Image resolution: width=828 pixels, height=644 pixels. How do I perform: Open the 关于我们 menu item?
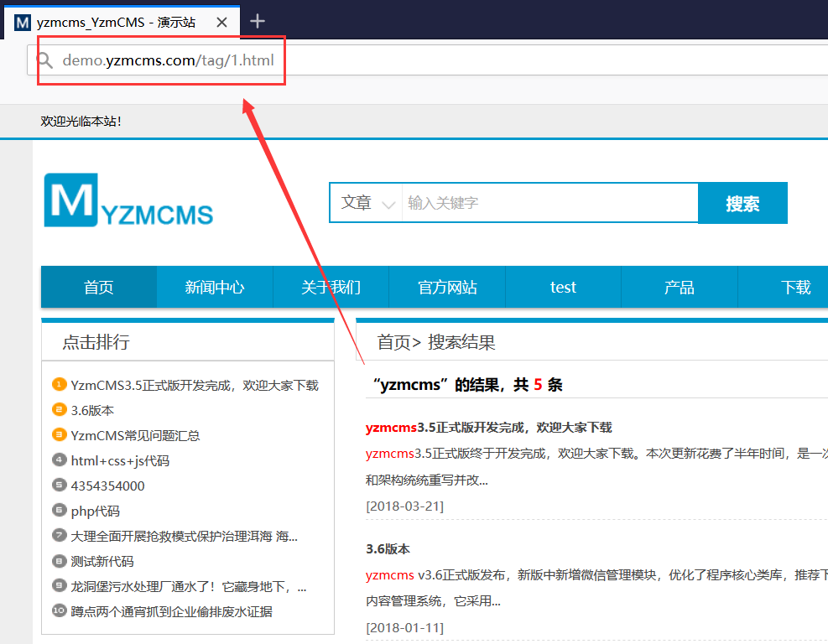331,287
